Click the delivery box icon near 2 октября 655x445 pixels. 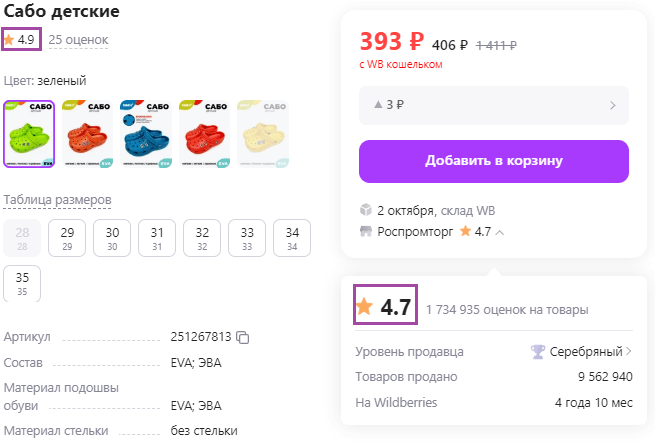pyautogui.click(x=366, y=211)
